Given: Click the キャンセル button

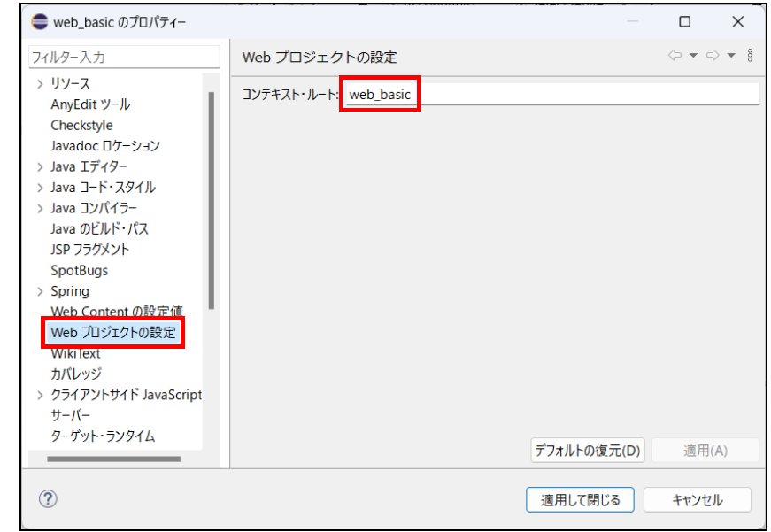Looking at the screenshot, I should click(x=697, y=500).
